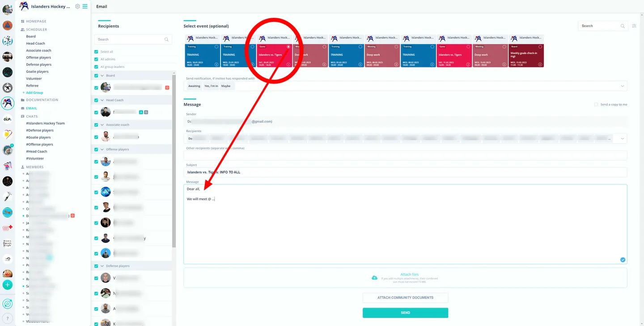The width and height of the screenshot is (644, 326).
Task: Click ATTACH COMMUNITY DOCUMENTS button
Action: click(x=405, y=297)
